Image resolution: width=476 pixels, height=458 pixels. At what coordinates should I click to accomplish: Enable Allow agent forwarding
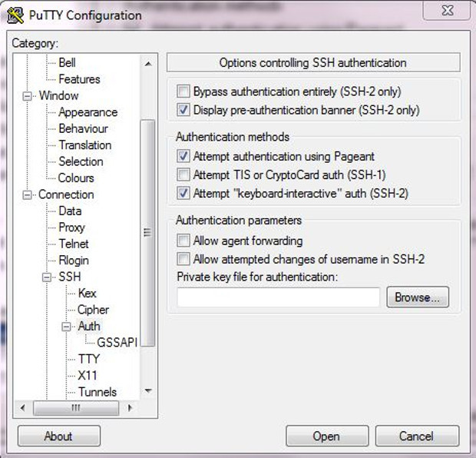183,241
